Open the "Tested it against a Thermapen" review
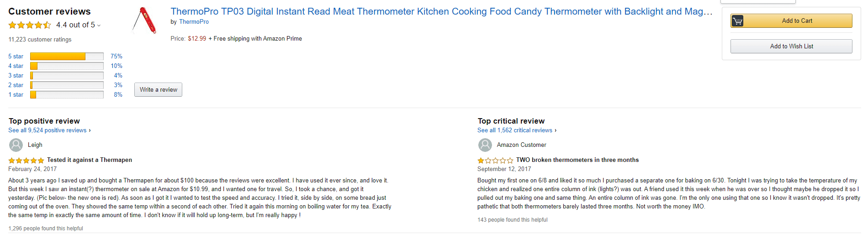This screenshot has height=239, width=868. [x=90, y=160]
